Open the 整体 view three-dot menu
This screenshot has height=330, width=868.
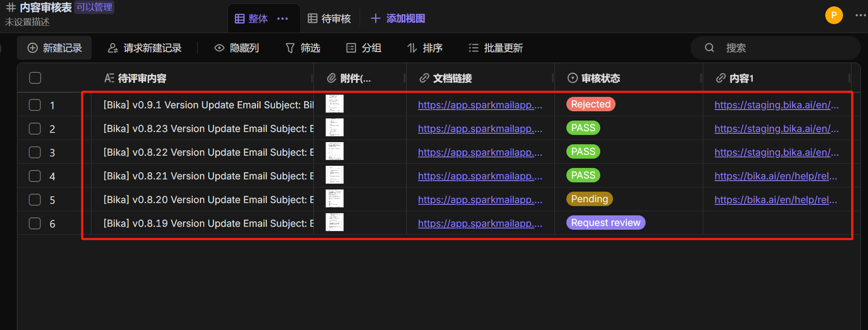(283, 19)
